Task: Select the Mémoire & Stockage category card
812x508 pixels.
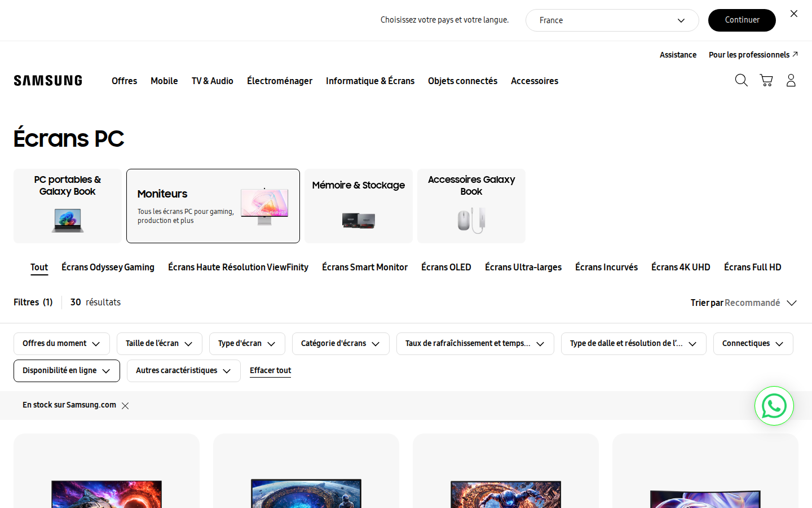Action: click(359, 206)
